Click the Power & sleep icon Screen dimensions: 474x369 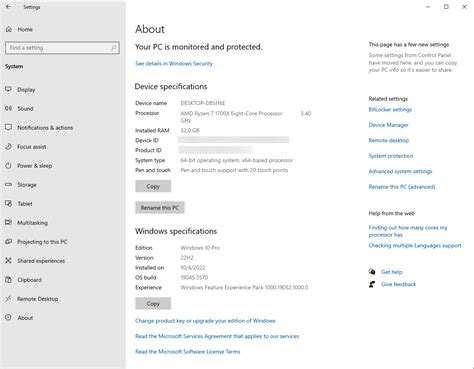point(8,165)
